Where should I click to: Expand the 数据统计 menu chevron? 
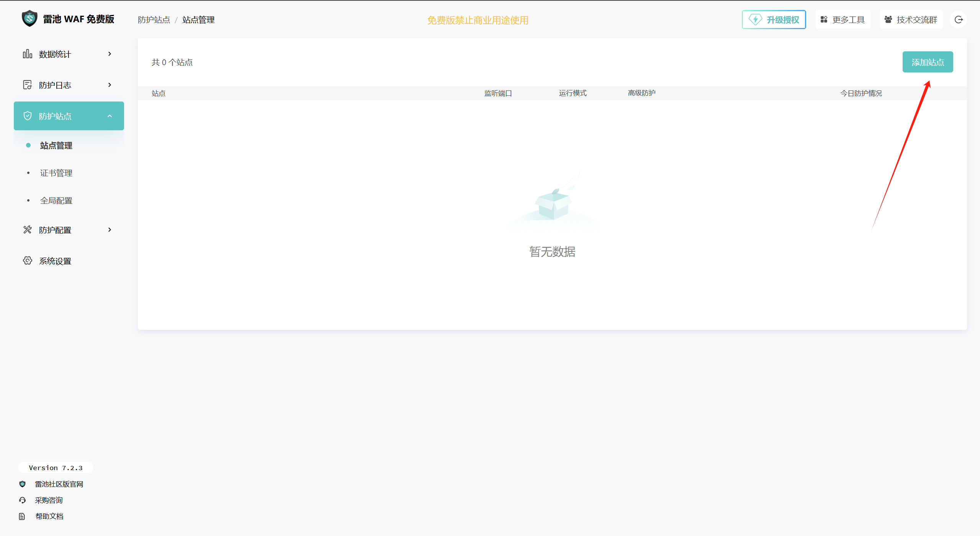click(110, 54)
